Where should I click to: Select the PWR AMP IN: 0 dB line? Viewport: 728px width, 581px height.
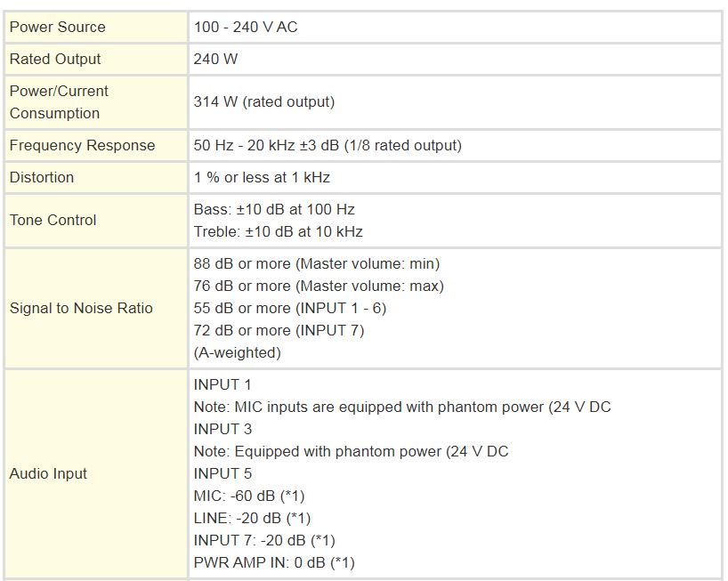click(x=273, y=562)
